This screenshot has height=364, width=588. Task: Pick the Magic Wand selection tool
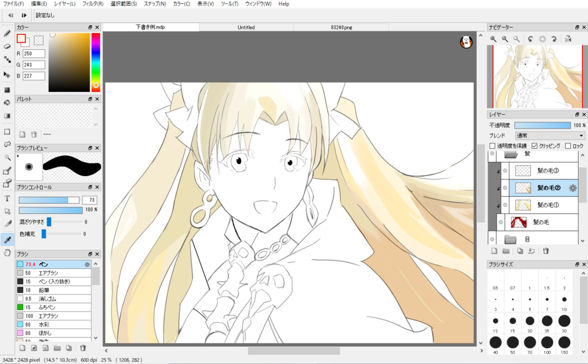pos(7,157)
